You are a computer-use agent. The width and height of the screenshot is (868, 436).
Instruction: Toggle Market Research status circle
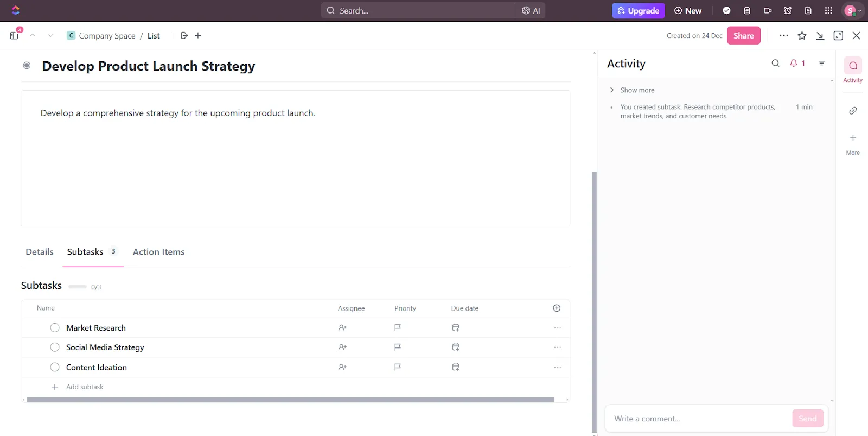[x=55, y=327]
